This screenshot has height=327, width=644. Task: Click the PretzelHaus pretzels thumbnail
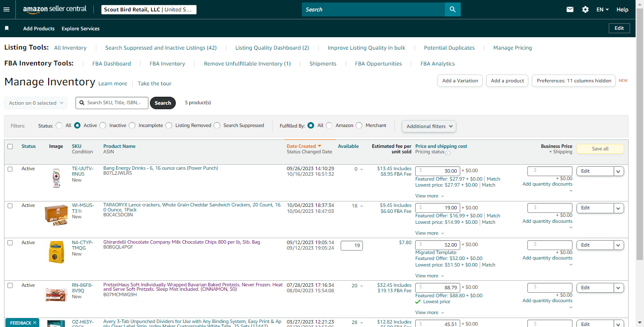tap(56, 294)
